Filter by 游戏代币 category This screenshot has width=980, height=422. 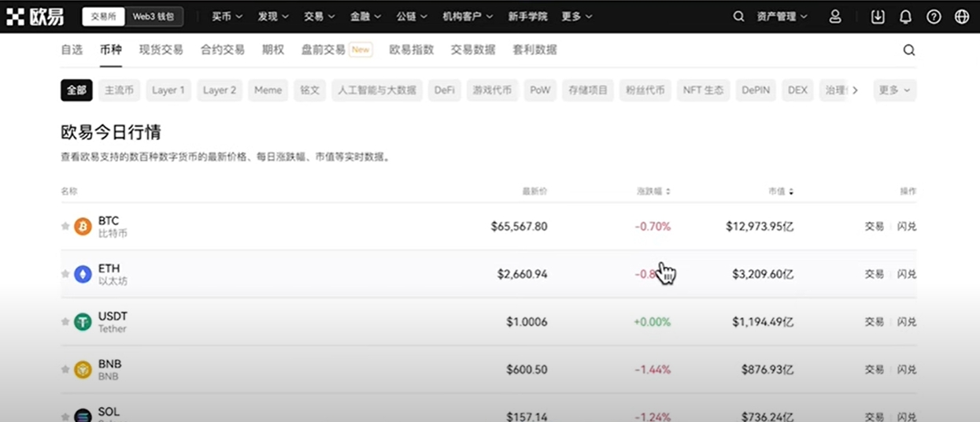493,91
